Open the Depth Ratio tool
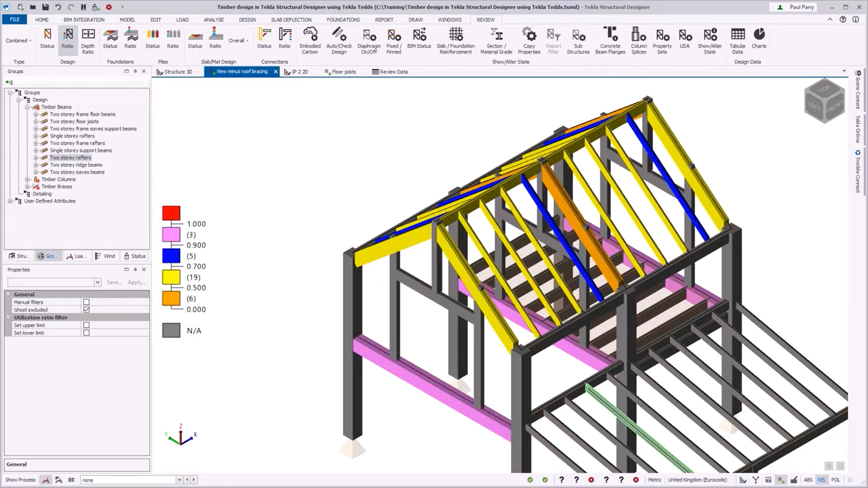868x488 pixels. [88, 41]
